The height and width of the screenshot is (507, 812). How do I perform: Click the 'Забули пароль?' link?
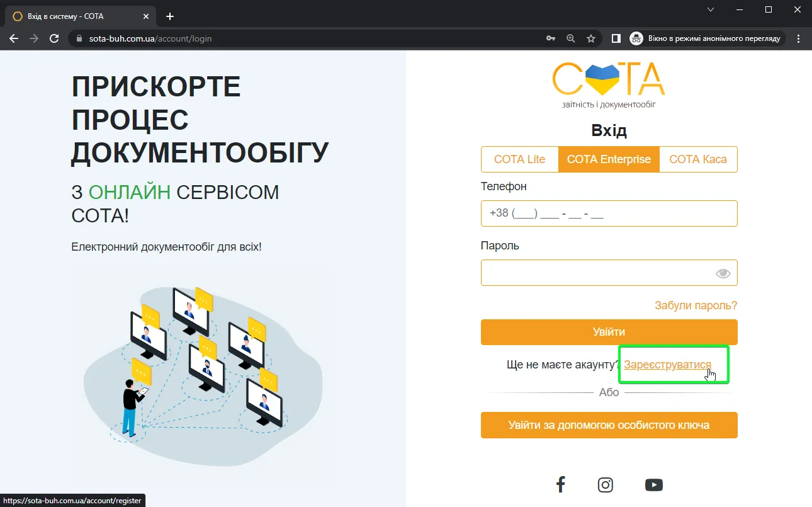(x=696, y=305)
